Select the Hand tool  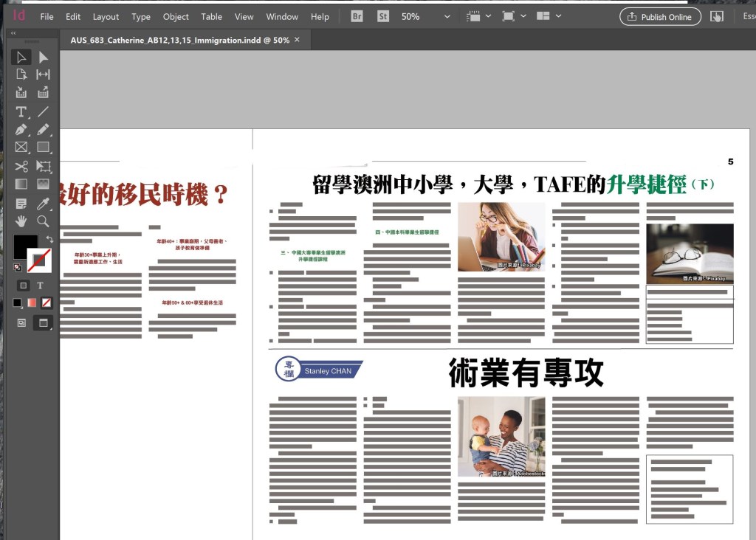pos(21,221)
